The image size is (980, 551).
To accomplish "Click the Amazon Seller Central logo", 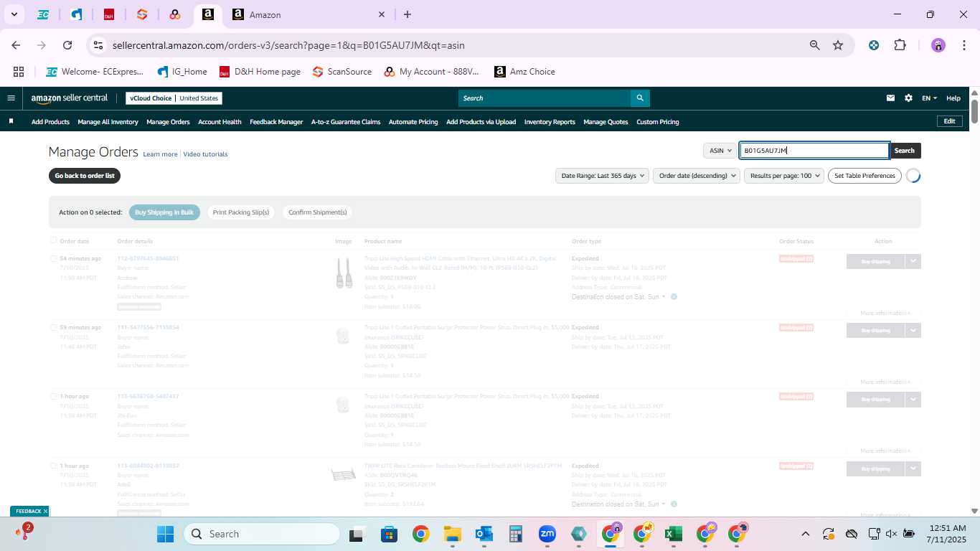I will click(x=69, y=98).
